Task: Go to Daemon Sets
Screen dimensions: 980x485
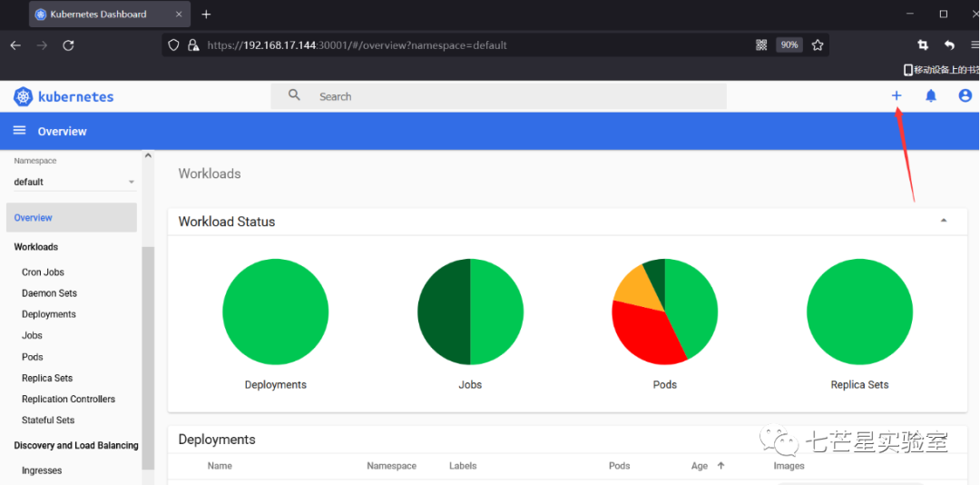Action: click(49, 292)
